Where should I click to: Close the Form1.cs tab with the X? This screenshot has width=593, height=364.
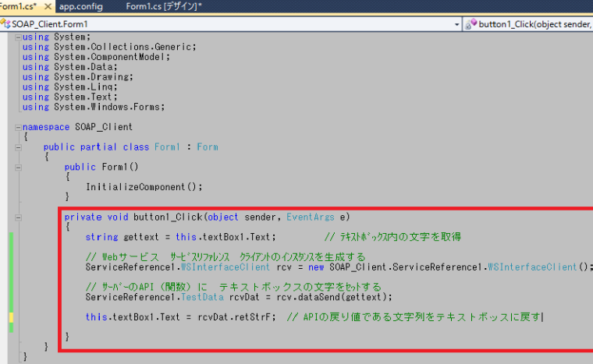[44, 6]
